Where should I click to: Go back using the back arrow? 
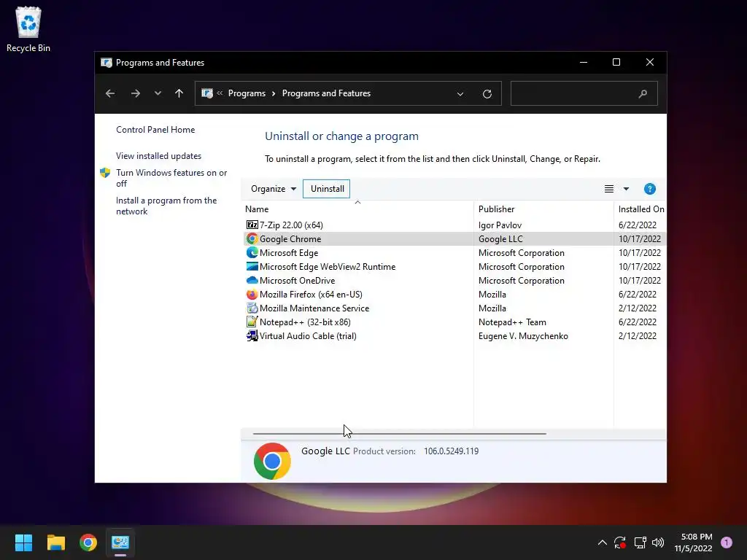[x=110, y=93]
